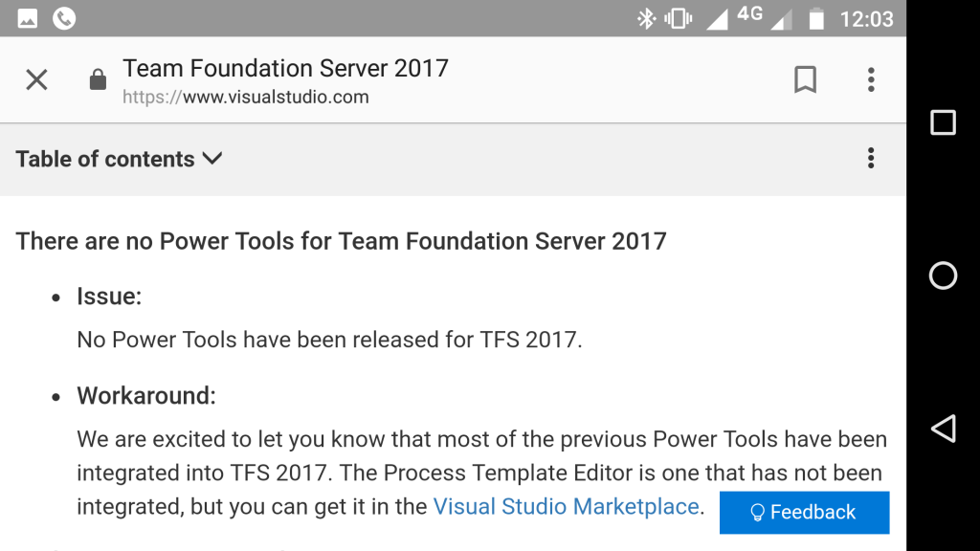The height and width of the screenshot is (551, 980).
Task: Tap the Bluetooth status icon
Action: coord(646,19)
